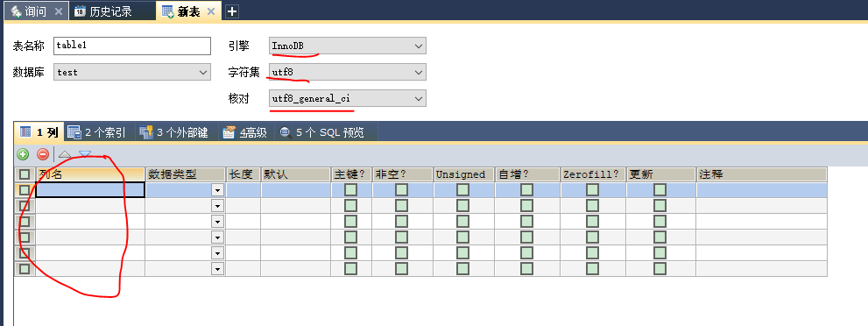868x326 pixels.
Task: Check 自增? in the first row
Action: (526, 190)
